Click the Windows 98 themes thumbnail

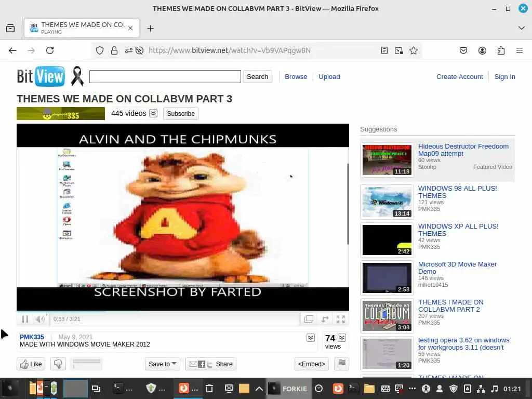pyautogui.click(x=387, y=202)
